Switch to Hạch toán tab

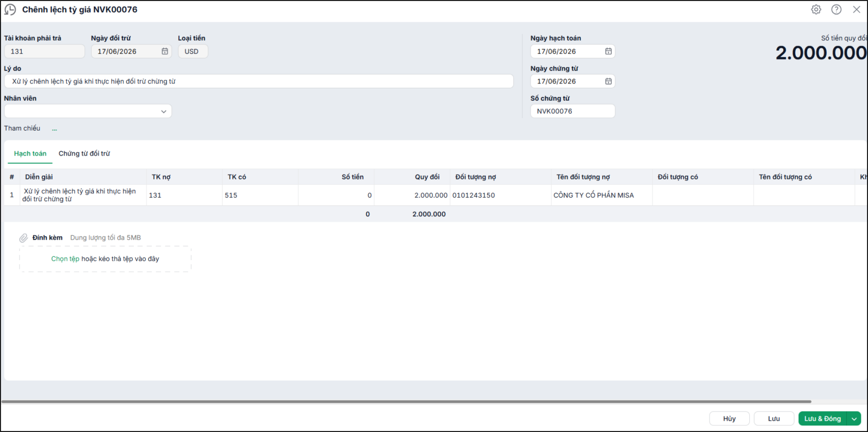coord(30,154)
